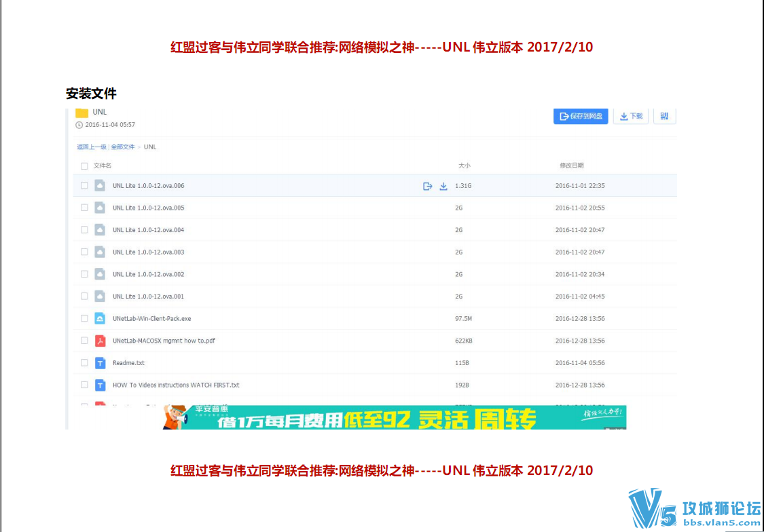Click date 2016-11-02 04:45
The image size is (764, 532).
click(x=580, y=297)
